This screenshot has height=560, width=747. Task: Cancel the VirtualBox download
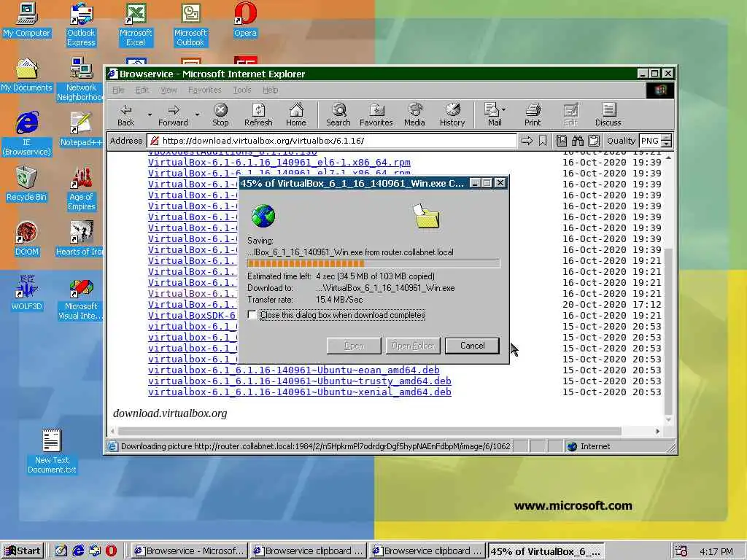472,346
